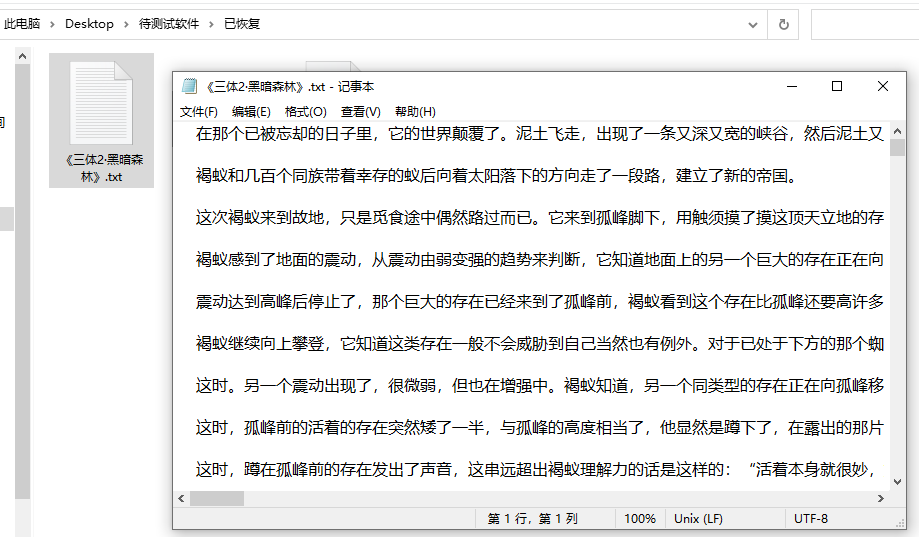Click the line starting 这时，蹲在孤峰前的存在

coord(536,470)
